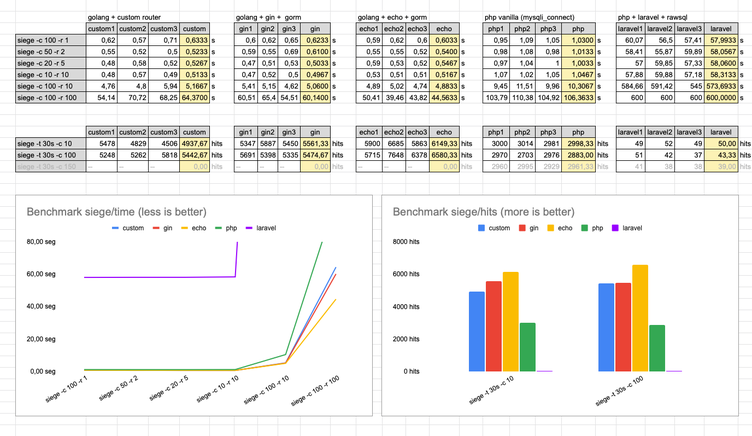Select the echo hits cell showing 6580,33
This screenshot has height=436, width=752.
(x=443, y=155)
